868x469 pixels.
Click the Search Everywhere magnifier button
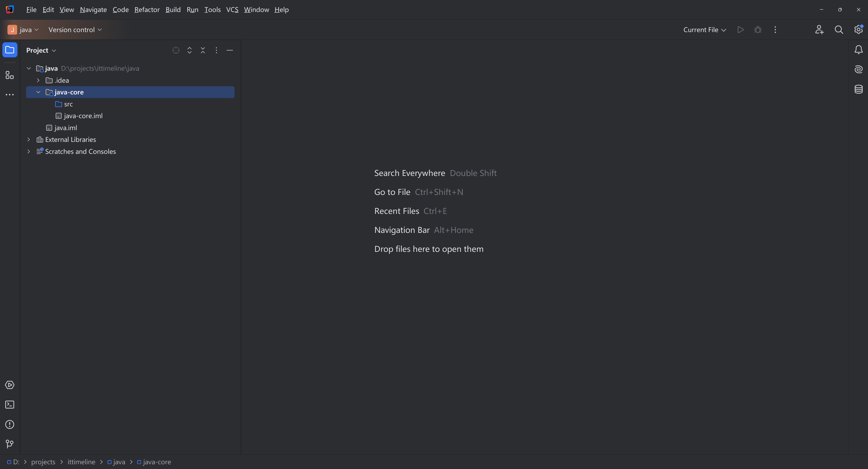pyautogui.click(x=839, y=30)
